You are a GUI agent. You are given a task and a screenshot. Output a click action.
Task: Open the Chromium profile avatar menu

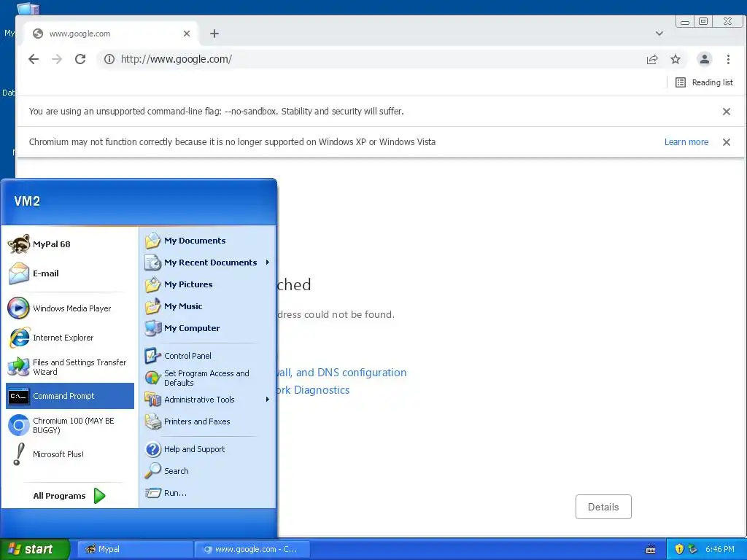tap(704, 59)
